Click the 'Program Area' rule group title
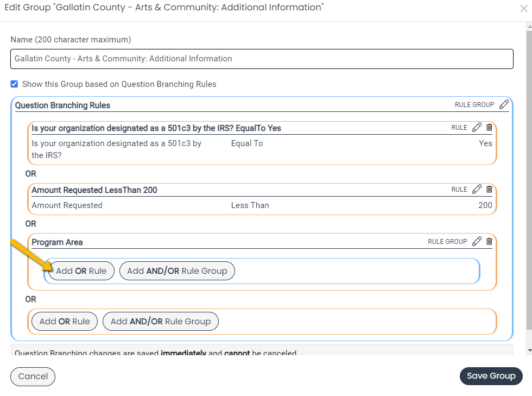 [57, 242]
